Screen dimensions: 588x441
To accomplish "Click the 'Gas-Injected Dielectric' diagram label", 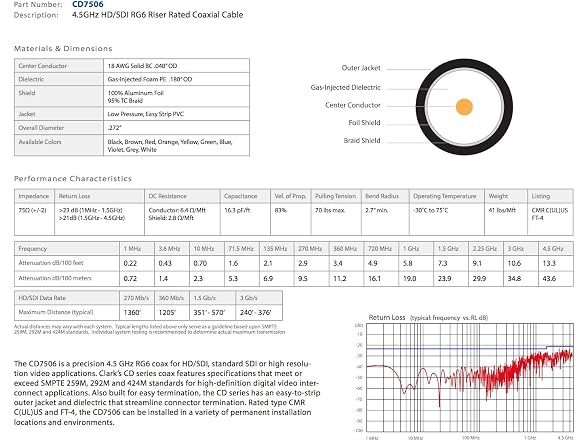I will pos(345,87).
